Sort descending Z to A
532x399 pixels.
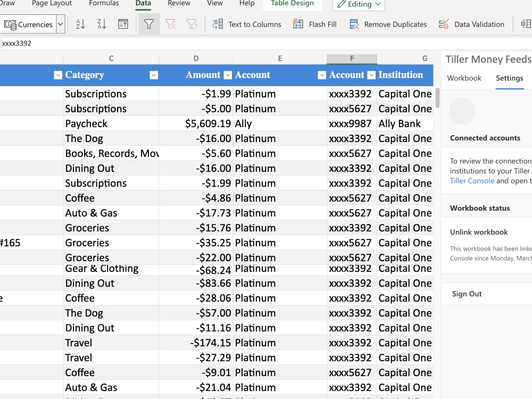tap(102, 24)
